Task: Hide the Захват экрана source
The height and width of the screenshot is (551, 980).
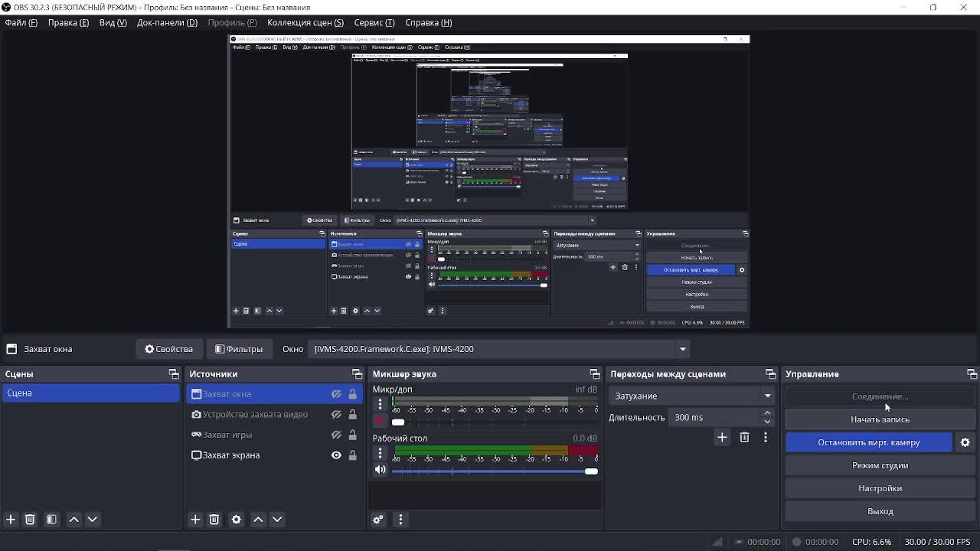Action: coord(336,455)
